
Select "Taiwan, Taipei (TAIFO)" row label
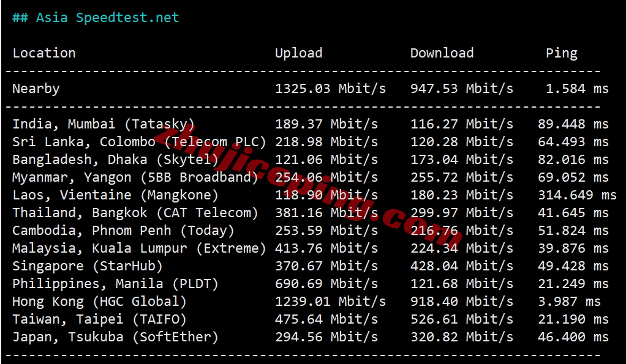[100, 319]
